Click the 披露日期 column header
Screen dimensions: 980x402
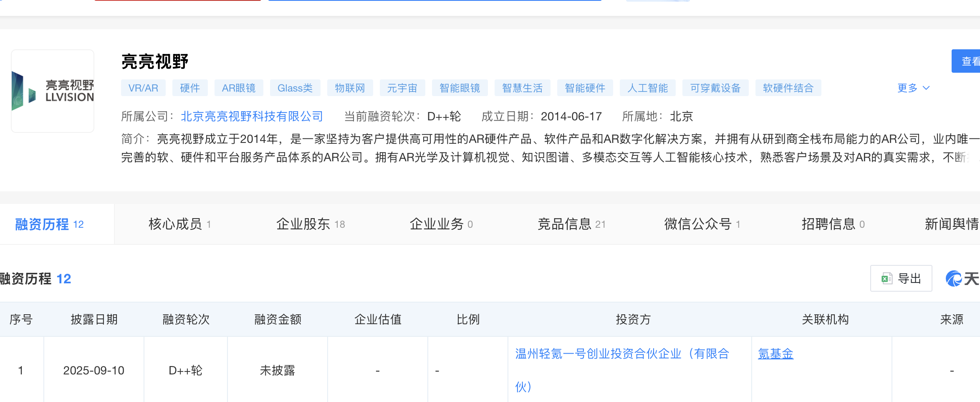[x=94, y=320]
